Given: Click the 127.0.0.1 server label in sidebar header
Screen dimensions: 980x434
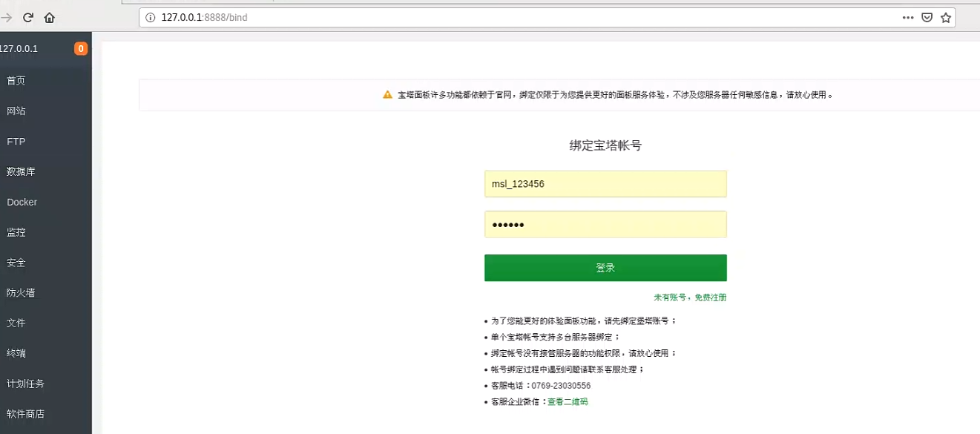Looking at the screenshot, I should [x=19, y=49].
